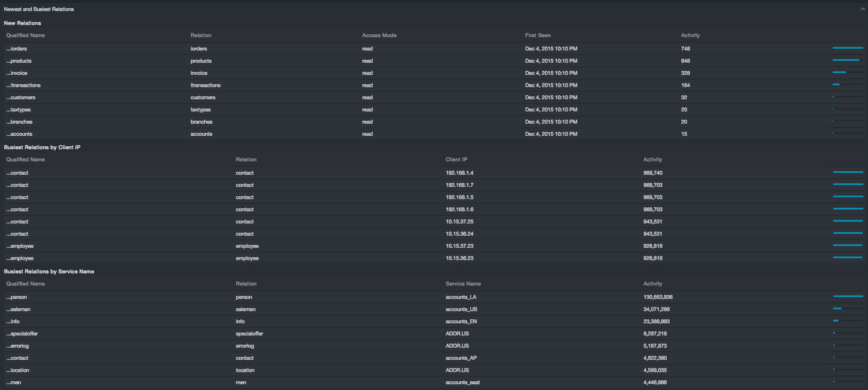
Task: Click the activity bar for lorders
Action: coord(848,48)
